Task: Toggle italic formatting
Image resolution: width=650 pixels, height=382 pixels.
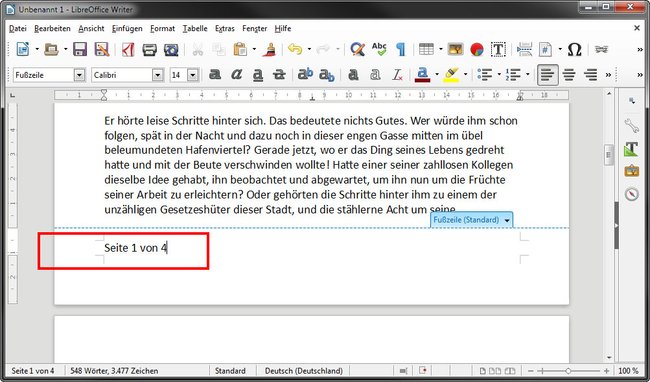Action: point(236,75)
